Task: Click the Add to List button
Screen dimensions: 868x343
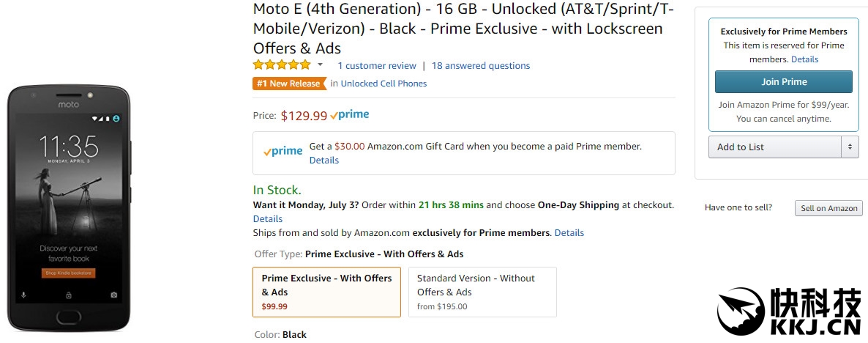Action: coord(774,147)
